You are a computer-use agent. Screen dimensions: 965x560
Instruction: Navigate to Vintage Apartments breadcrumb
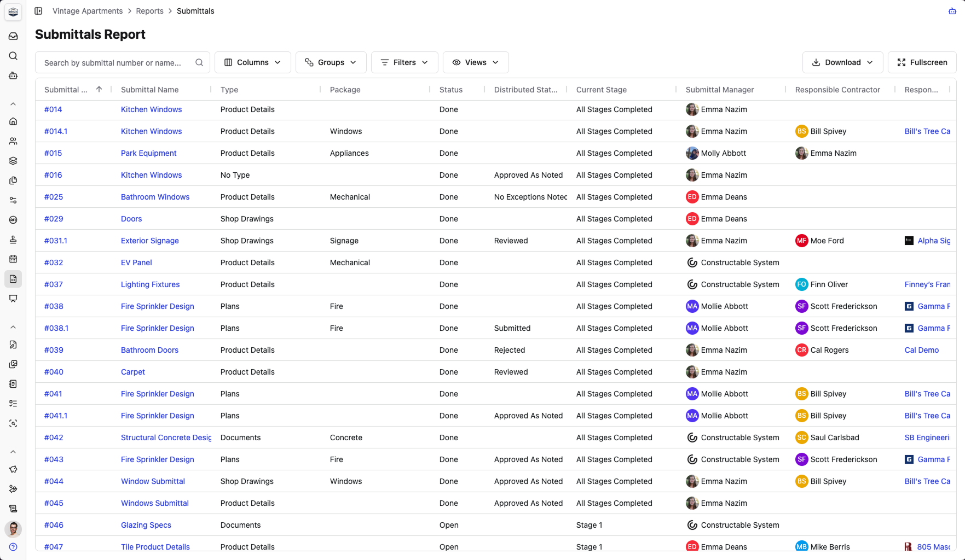pos(88,11)
